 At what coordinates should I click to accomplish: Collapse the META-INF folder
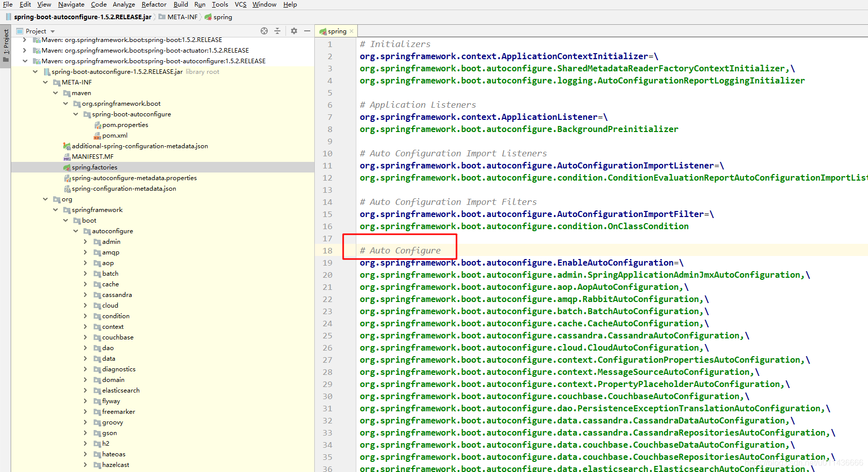(45, 82)
